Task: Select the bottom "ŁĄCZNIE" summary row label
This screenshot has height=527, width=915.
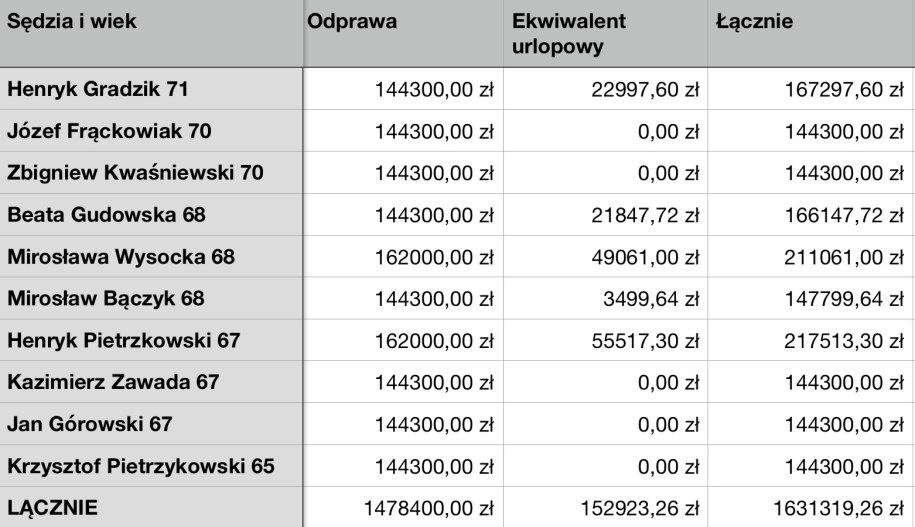Action: pyautogui.click(x=150, y=508)
